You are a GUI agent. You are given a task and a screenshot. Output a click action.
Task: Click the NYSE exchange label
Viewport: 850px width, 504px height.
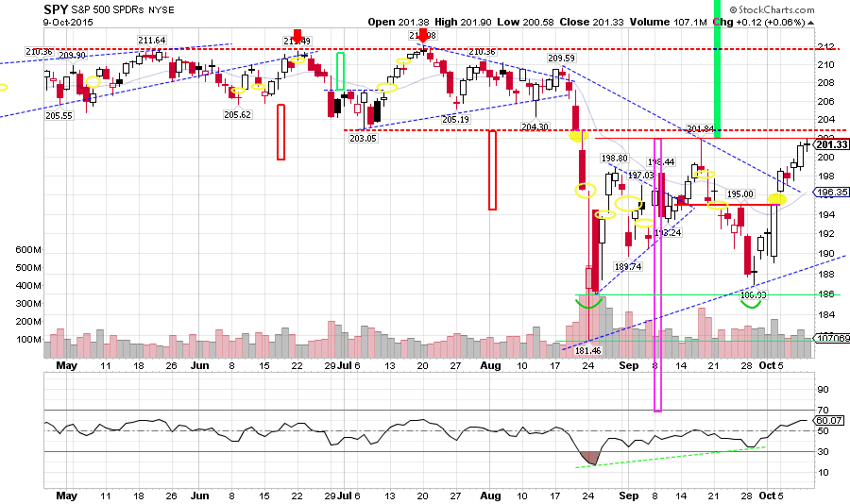click(x=161, y=10)
